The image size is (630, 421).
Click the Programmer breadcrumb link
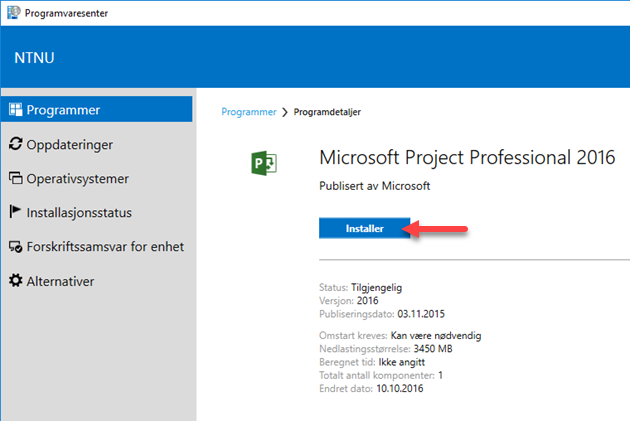click(249, 112)
